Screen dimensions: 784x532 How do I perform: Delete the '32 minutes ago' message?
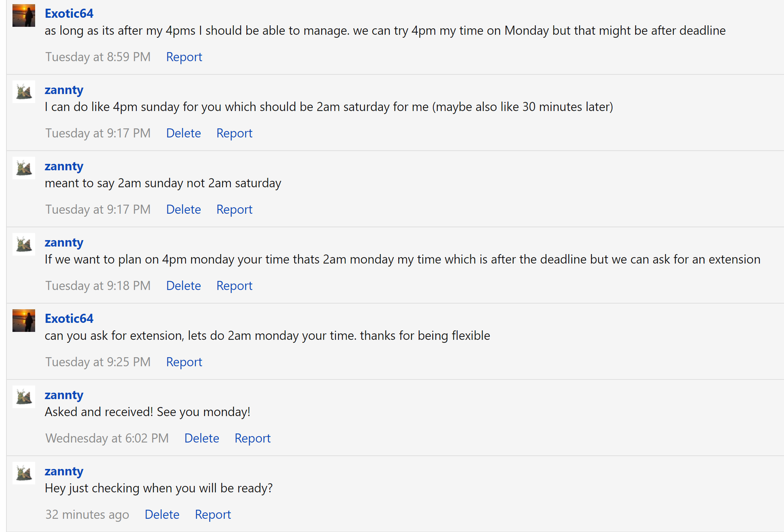[x=162, y=515]
